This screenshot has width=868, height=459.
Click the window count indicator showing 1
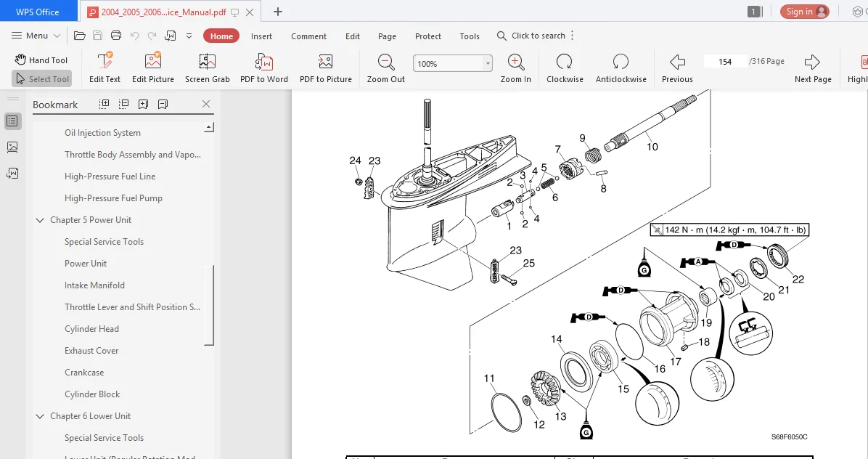(x=755, y=12)
